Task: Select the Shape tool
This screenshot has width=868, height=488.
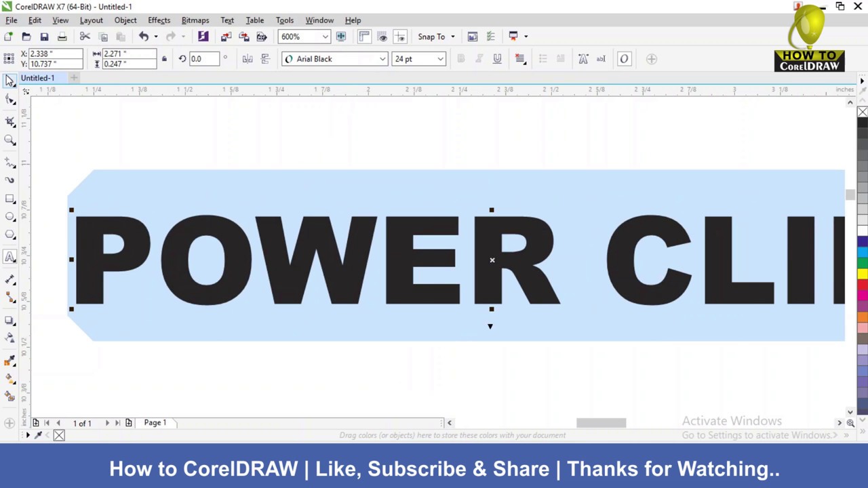Action: click(x=10, y=100)
